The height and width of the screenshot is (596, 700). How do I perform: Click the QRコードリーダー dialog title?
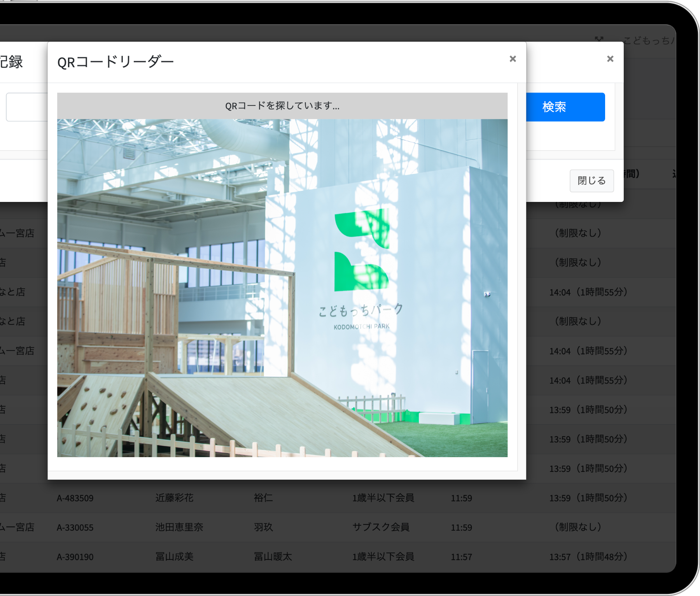pyautogui.click(x=115, y=62)
